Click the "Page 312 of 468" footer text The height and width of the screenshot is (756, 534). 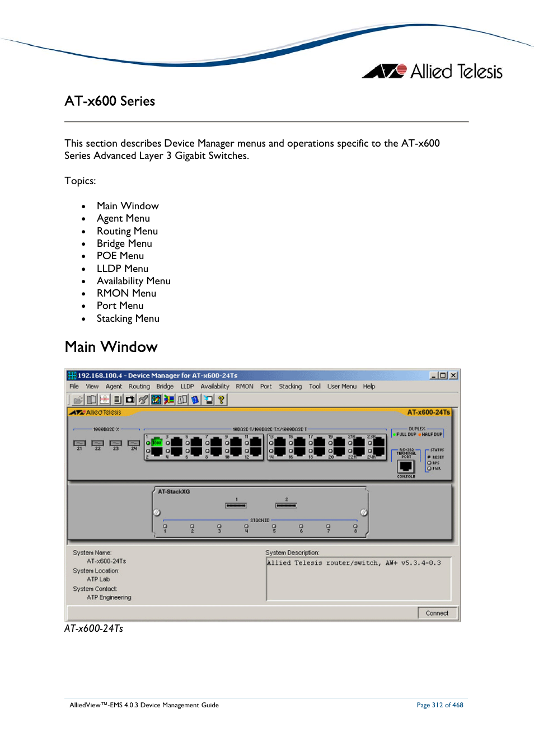(440, 705)
